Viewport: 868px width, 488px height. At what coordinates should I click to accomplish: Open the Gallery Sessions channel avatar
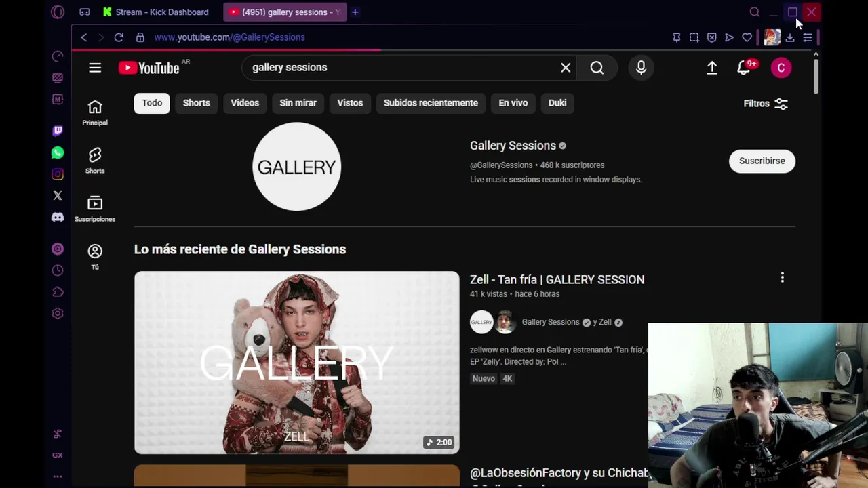[x=296, y=167]
